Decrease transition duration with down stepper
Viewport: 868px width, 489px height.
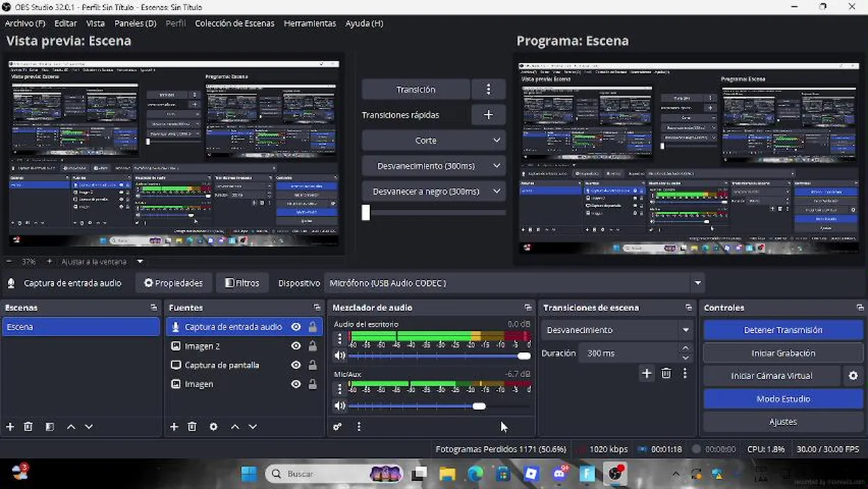pos(685,358)
